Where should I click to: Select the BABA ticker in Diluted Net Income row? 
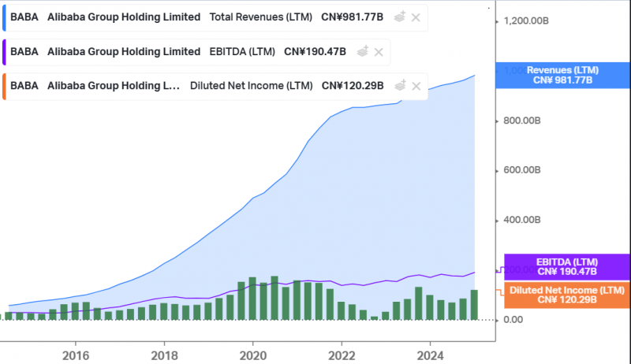(x=24, y=86)
